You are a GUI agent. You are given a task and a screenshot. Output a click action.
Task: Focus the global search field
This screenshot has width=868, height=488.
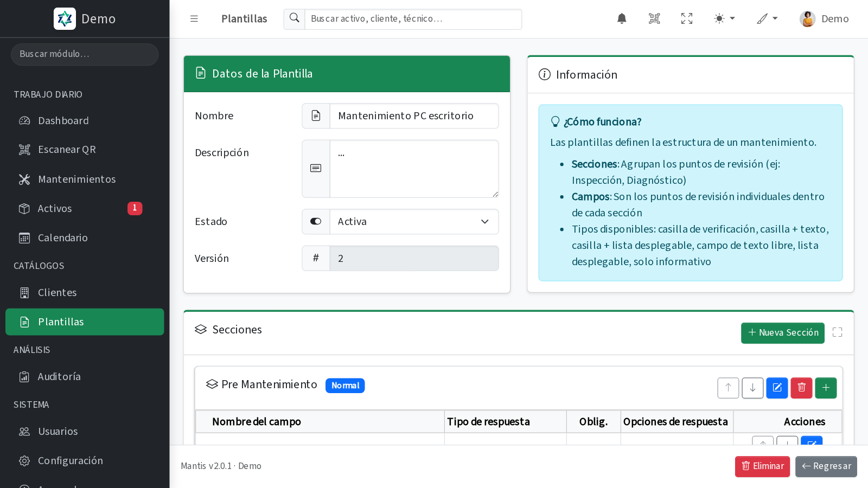[413, 19]
